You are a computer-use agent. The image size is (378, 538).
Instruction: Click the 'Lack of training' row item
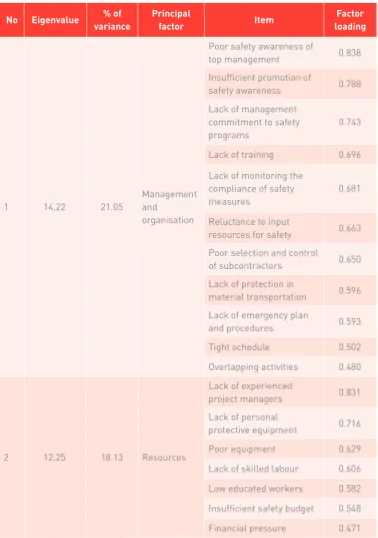click(x=264, y=155)
